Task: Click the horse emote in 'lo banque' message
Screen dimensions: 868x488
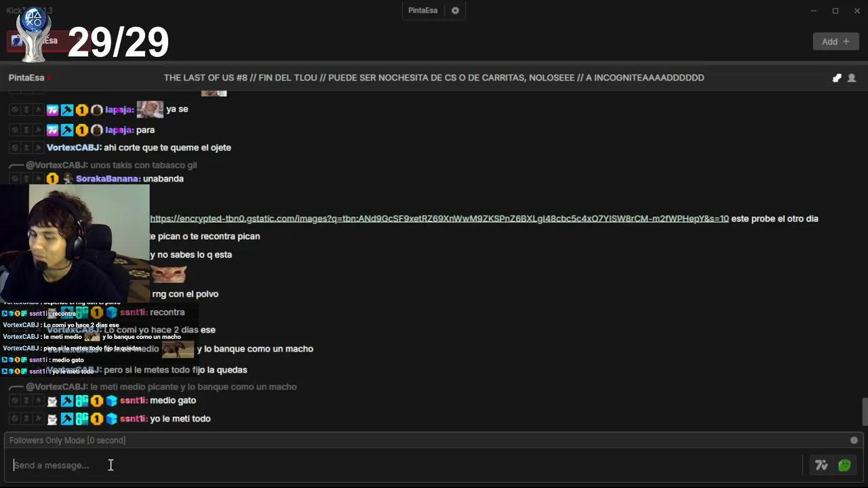Action: (x=178, y=349)
